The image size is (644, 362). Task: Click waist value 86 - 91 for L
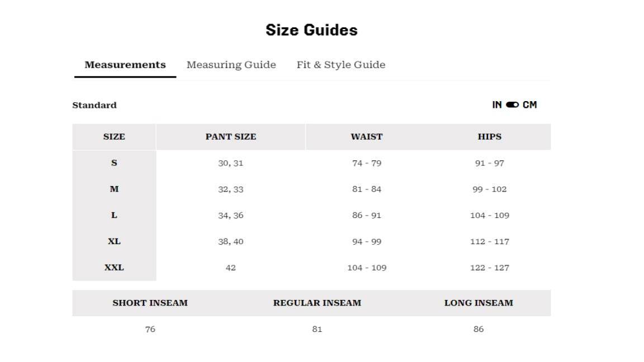pyautogui.click(x=366, y=216)
